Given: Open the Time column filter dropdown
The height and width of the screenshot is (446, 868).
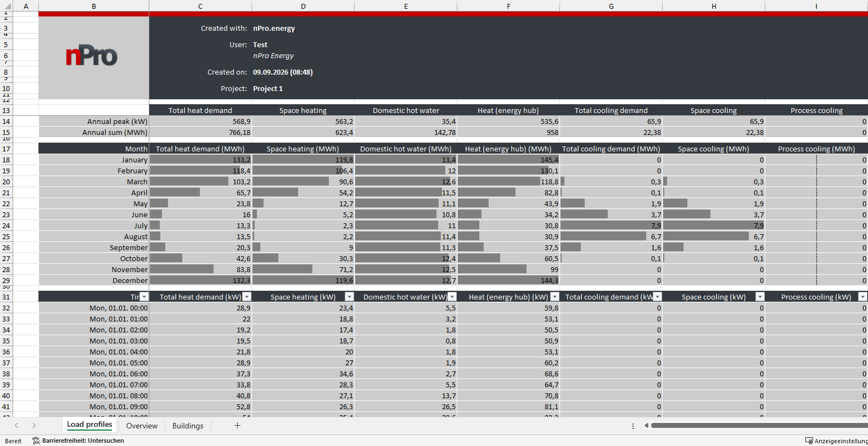Looking at the screenshot, I should coord(144,297).
